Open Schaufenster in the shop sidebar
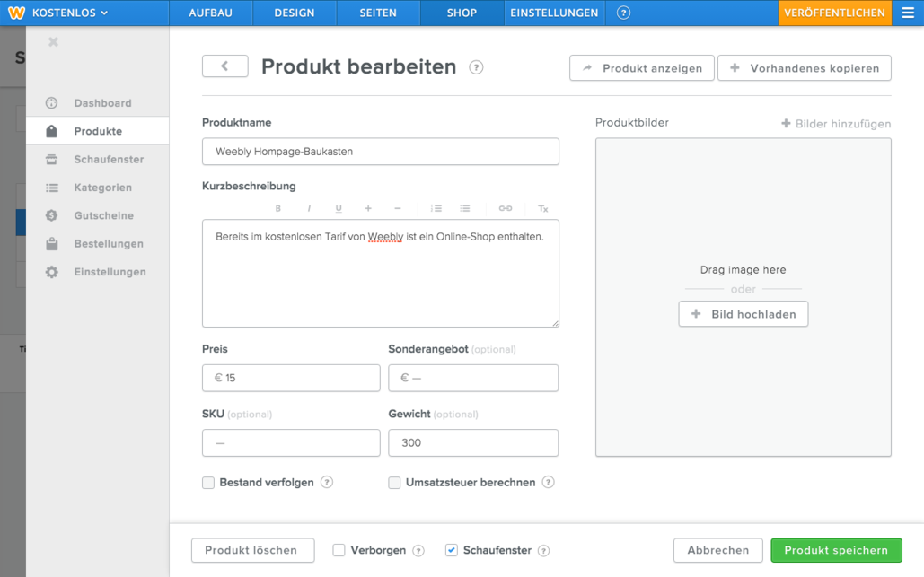The width and height of the screenshot is (924, 577). pos(97,159)
